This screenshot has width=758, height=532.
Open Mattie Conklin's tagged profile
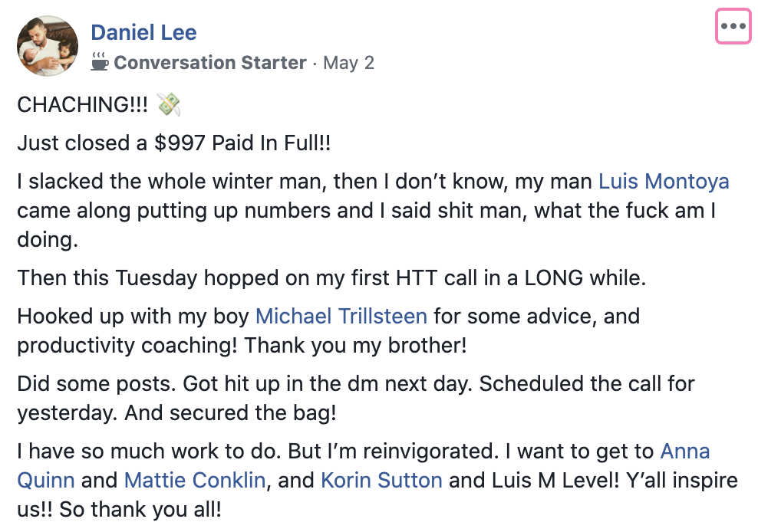point(195,481)
